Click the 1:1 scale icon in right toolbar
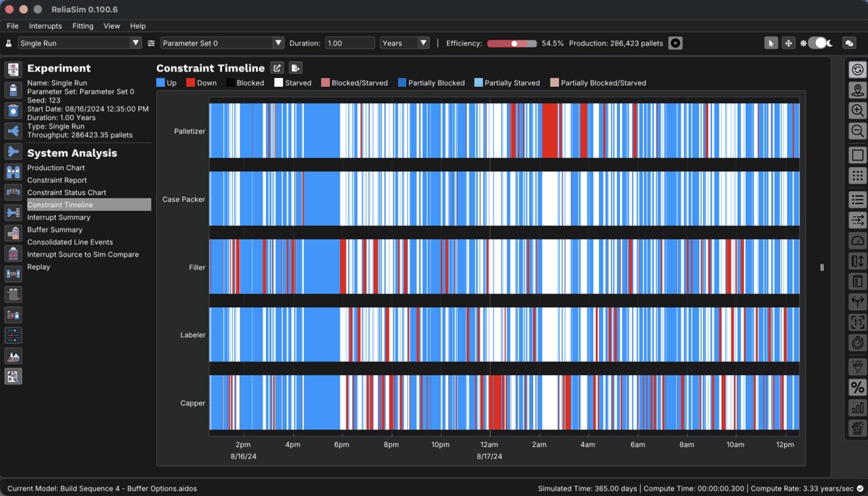868x496 pixels. (x=857, y=322)
